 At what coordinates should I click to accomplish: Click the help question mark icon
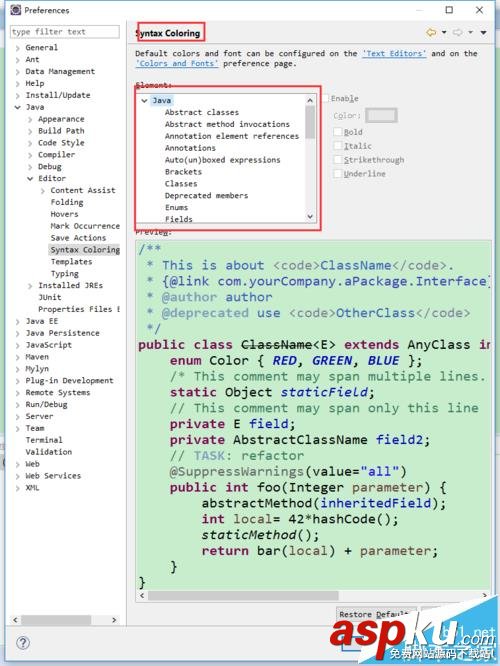(x=23, y=643)
